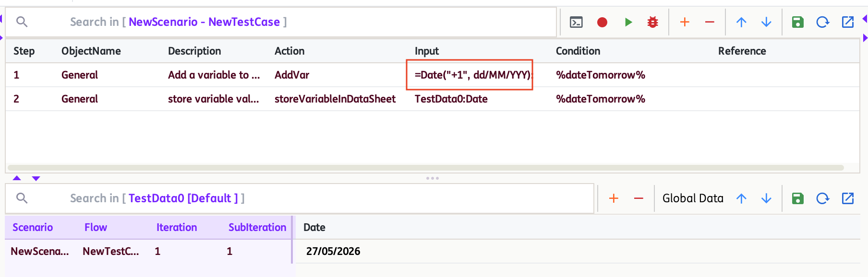Click the Iteration column header

[x=177, y=228]
